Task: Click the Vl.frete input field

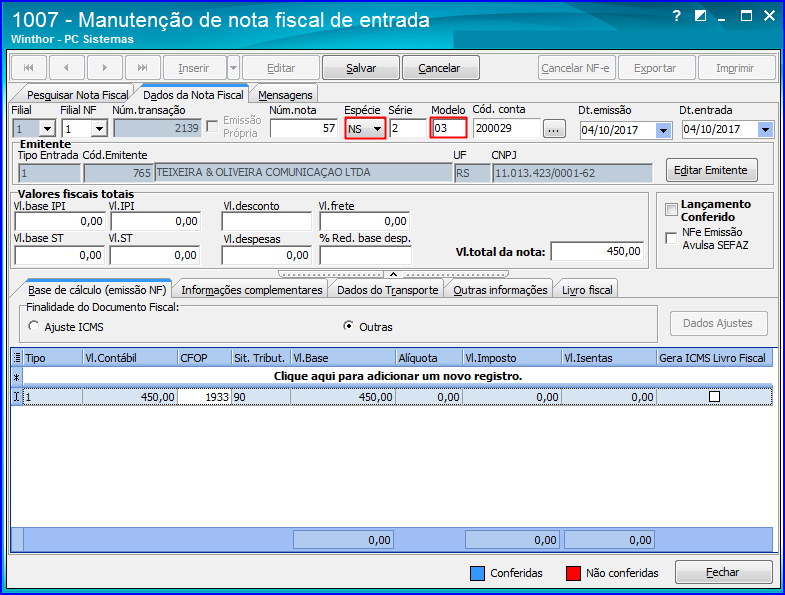Action: click(x=364, y=221)
